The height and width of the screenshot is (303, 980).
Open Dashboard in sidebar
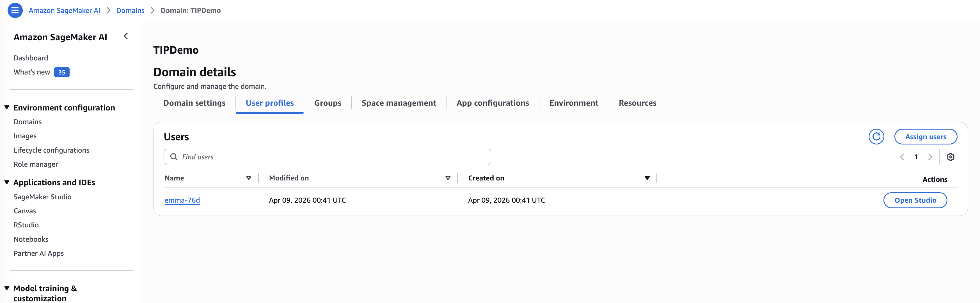point(31,58)
